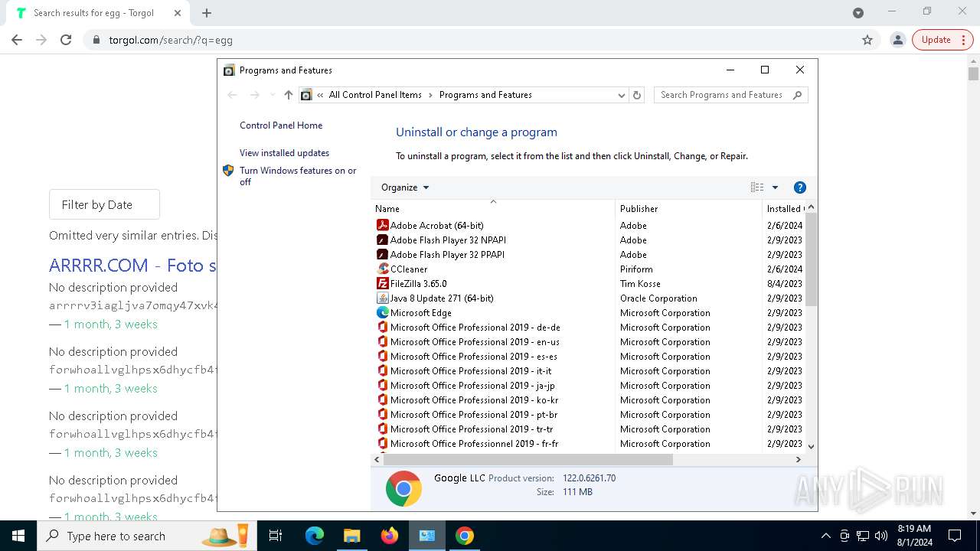Open Task View on the taskbar
Image resolution: width=980 pixels, height=551 pixels.
tap(276, 536)
